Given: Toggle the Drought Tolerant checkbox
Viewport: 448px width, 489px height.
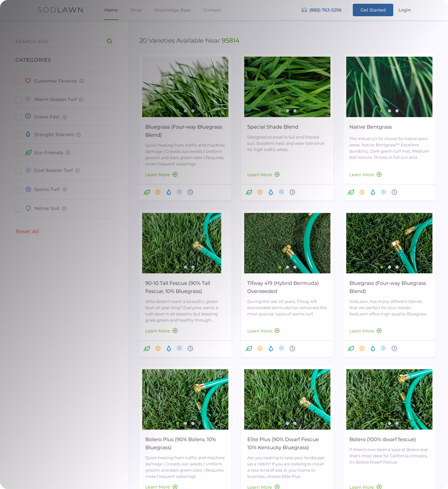Looking at the screenshot, I should 18,135.
